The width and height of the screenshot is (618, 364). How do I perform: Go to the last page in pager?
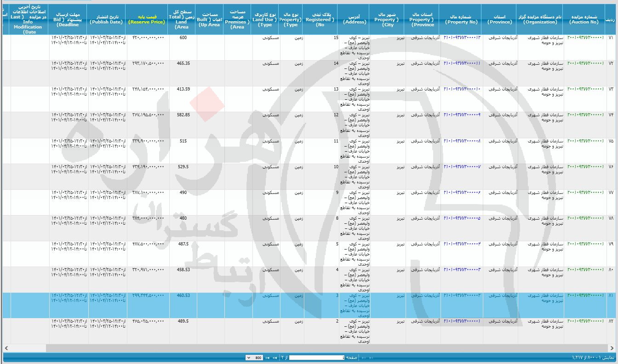(x=268, y=358)
